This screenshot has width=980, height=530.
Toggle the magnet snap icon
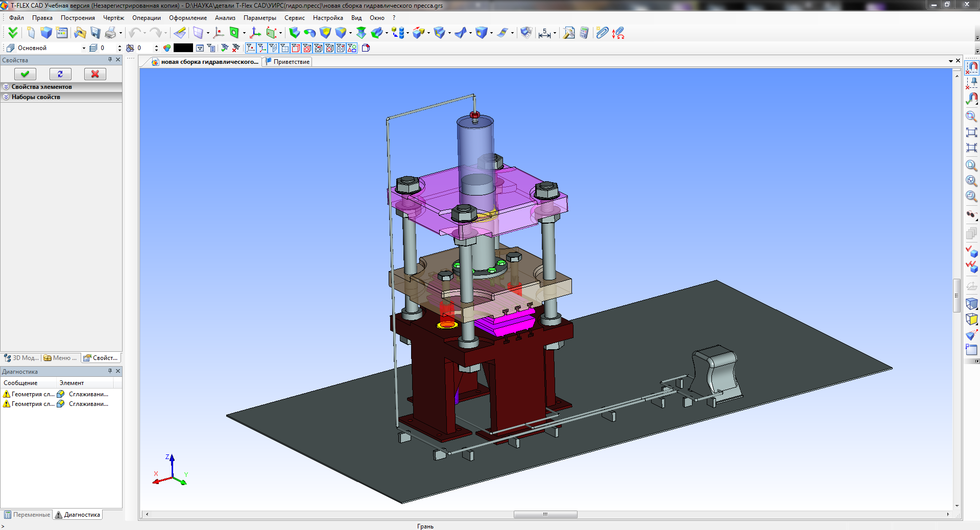(972, 67)
